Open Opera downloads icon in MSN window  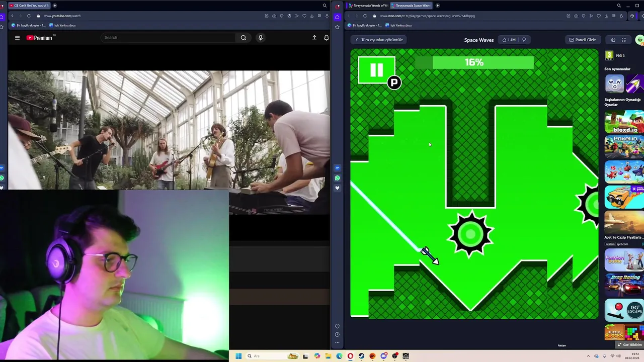coord(606,16)
